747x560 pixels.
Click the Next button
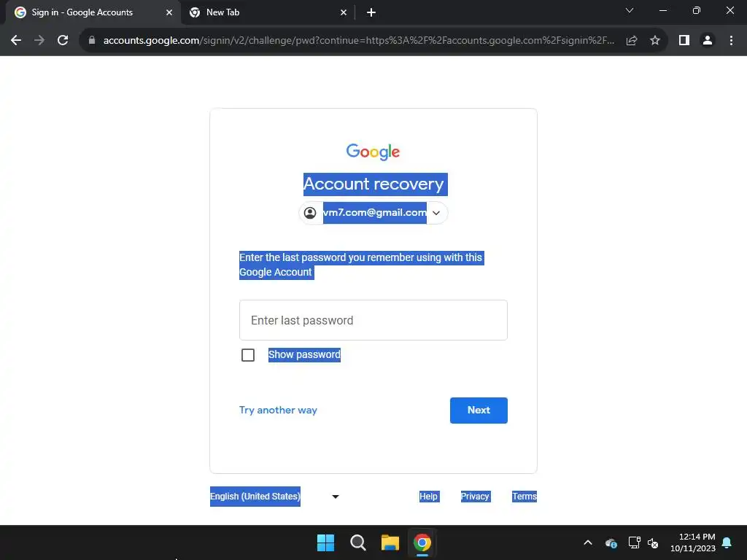click(x=479, y=410)
